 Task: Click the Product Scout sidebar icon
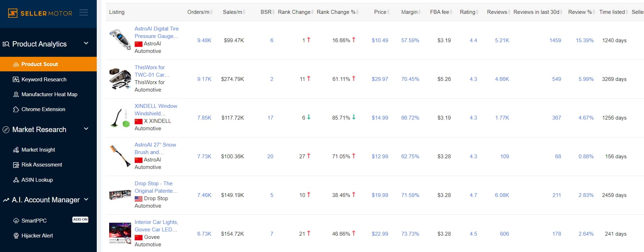(x=16, y=64)
